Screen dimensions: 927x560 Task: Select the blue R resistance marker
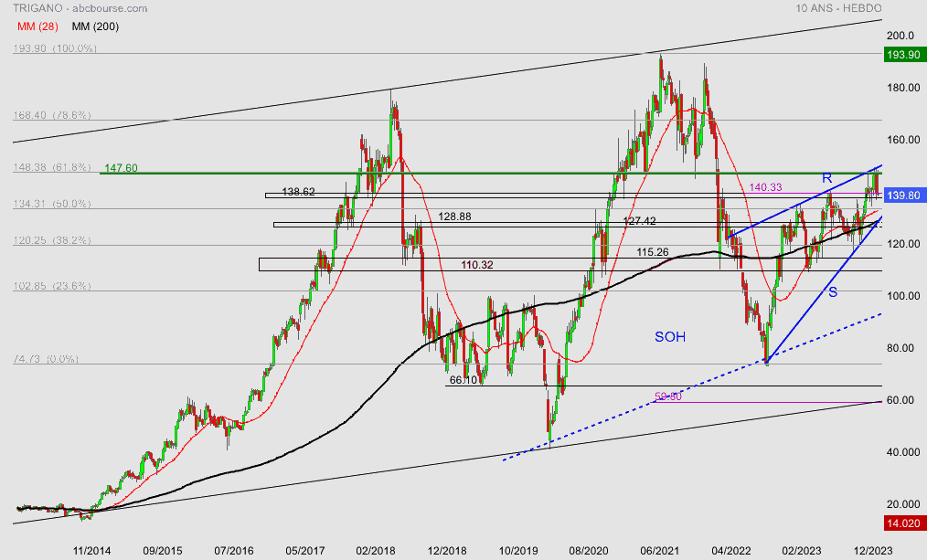click(827, 178)
